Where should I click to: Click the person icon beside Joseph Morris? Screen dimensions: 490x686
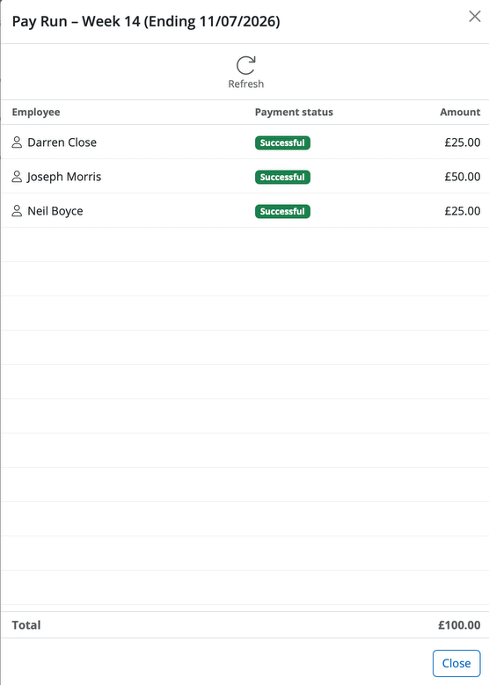(x=17, y=176)
